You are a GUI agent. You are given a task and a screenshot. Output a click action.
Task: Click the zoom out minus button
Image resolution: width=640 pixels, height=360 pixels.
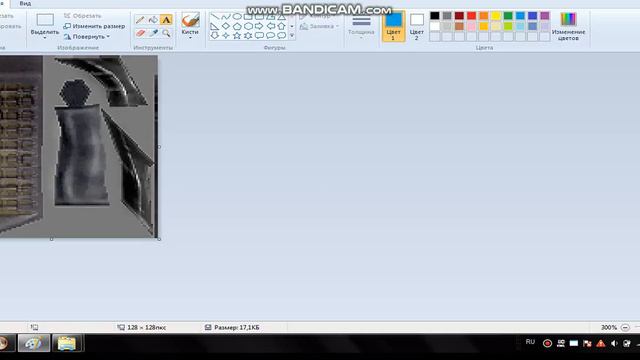[x=625, y=327]
